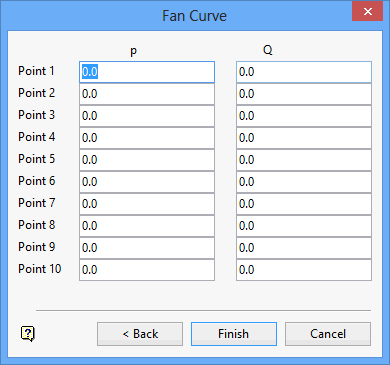390x365 pixels.
Task: Click into the Point 9 p field
Action: pos(147,248)
